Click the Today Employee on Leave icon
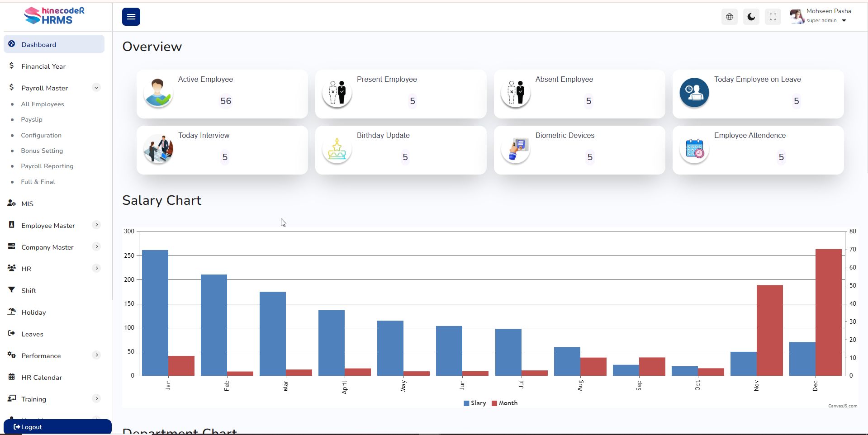 click(694, 93)
